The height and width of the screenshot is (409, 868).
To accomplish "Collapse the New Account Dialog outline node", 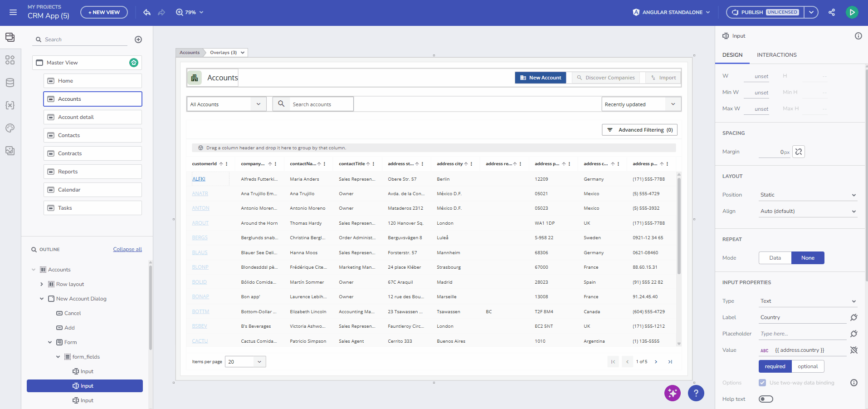I will [x=42, y=299].
